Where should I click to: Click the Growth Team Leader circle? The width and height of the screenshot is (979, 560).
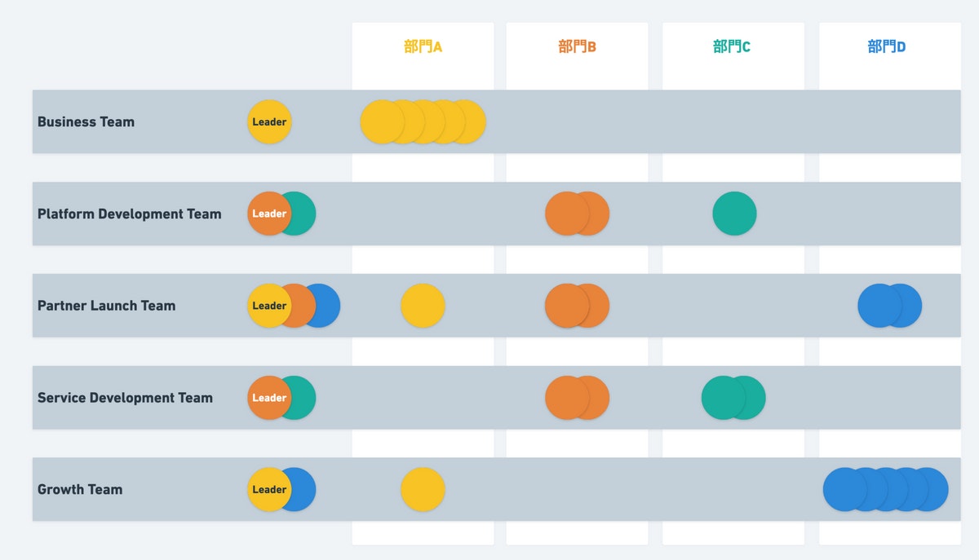pos(268,490)
